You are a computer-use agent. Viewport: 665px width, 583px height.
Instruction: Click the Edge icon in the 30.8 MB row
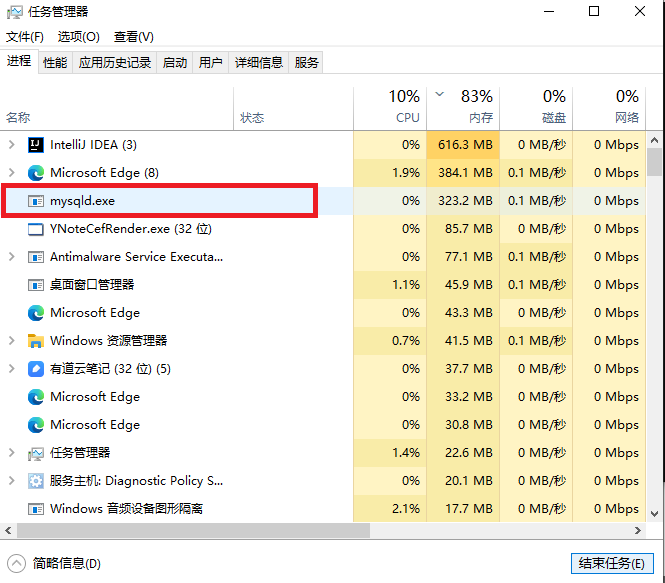(36, 425)
